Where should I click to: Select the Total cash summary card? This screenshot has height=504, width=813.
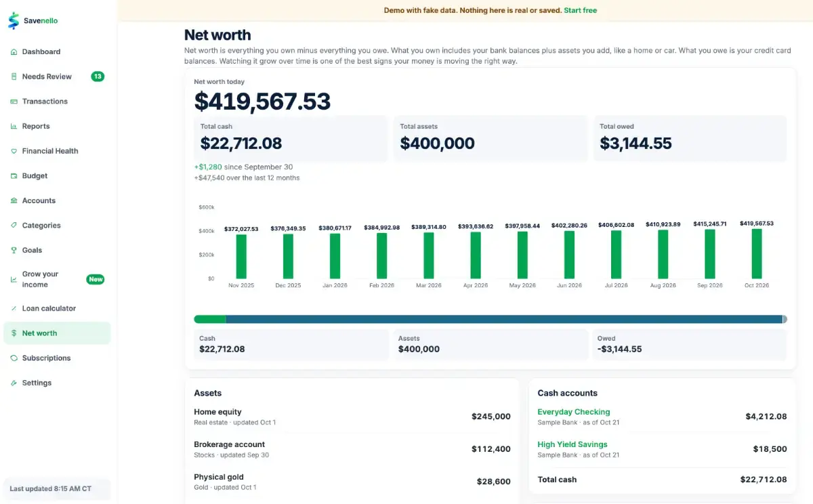[x=291, y=138]
